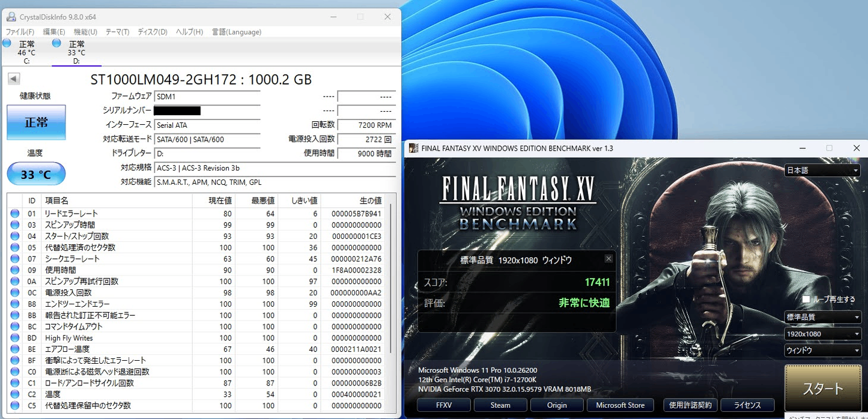
Task: Click the score value 17411
Action: click(x=597, y=282)
